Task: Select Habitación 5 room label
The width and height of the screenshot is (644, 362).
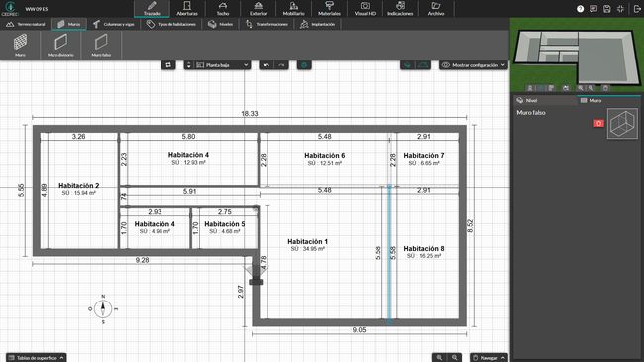Action: point(225,224)
